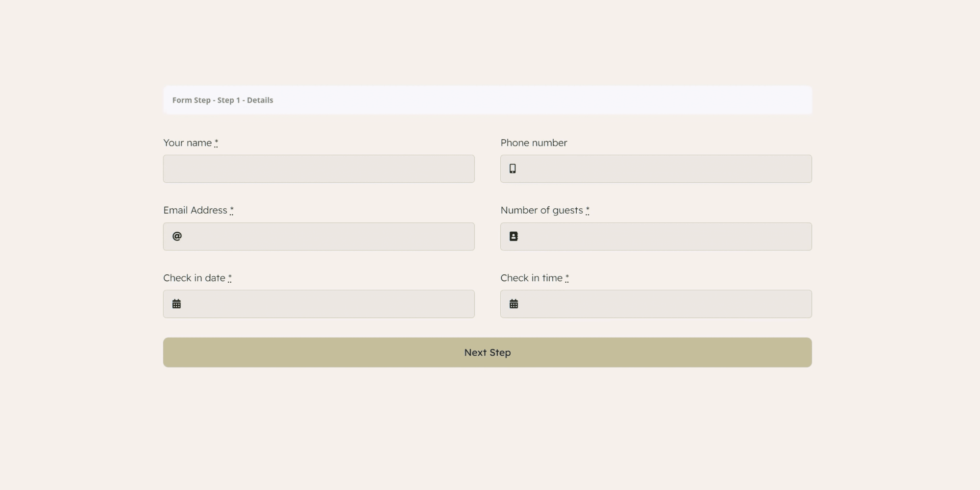Click the contact book icon in guests field
This screenshot has width=980, height=490.
(514, 236)
